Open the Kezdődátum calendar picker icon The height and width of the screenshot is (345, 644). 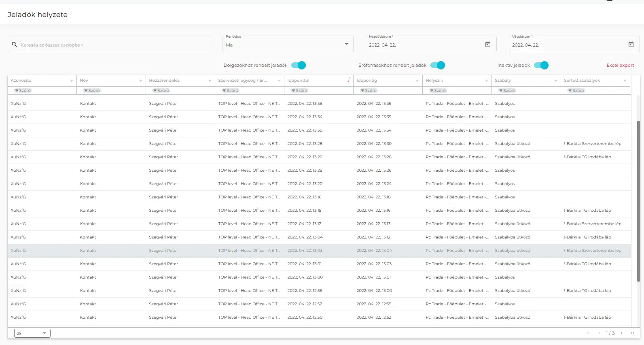pyautogui.click(x=487, y=45)
